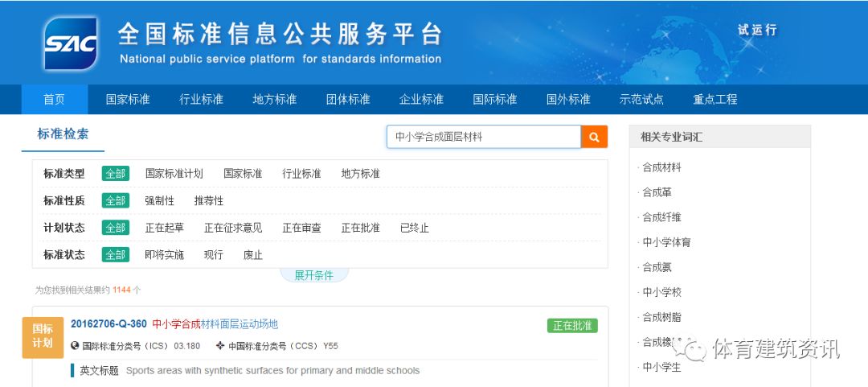Click the 全国标准信息公共服务平台 site title

point(280,35)
